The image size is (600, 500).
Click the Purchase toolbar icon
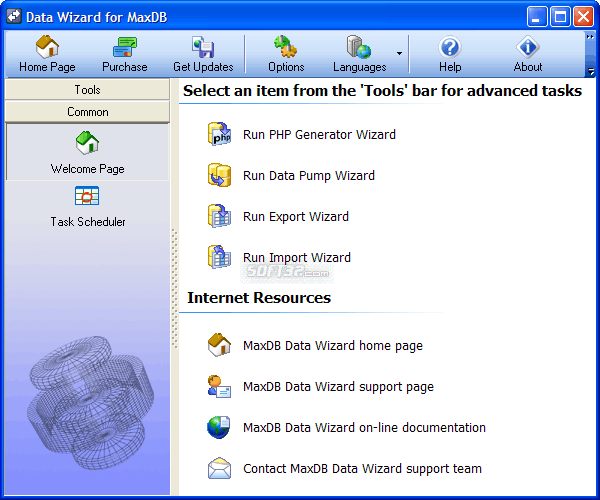click(x=125, y=47)
